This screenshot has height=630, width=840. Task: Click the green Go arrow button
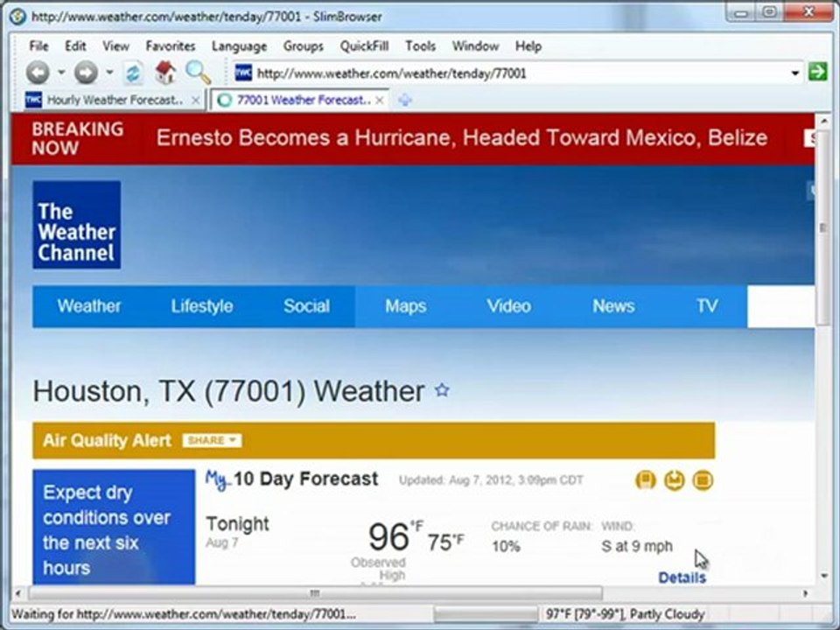[817, 71]
